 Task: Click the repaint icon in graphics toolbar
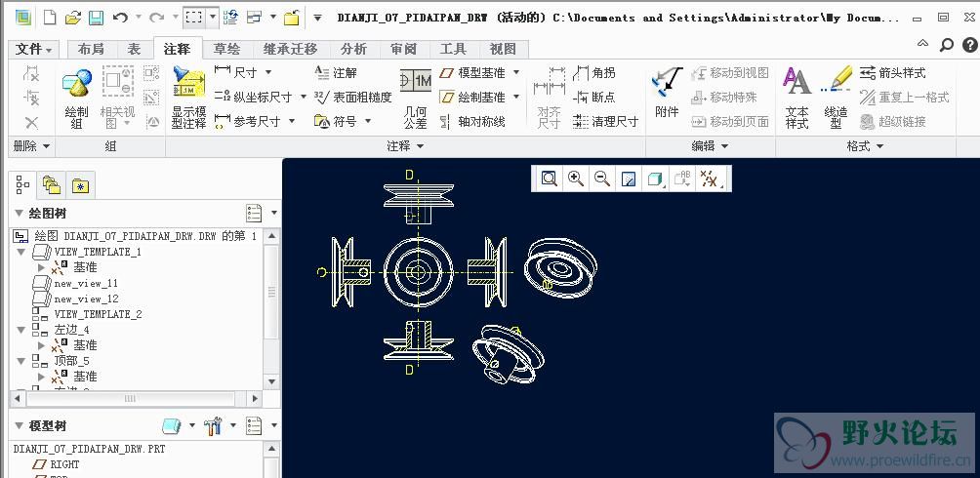click(x=629, y=179)
